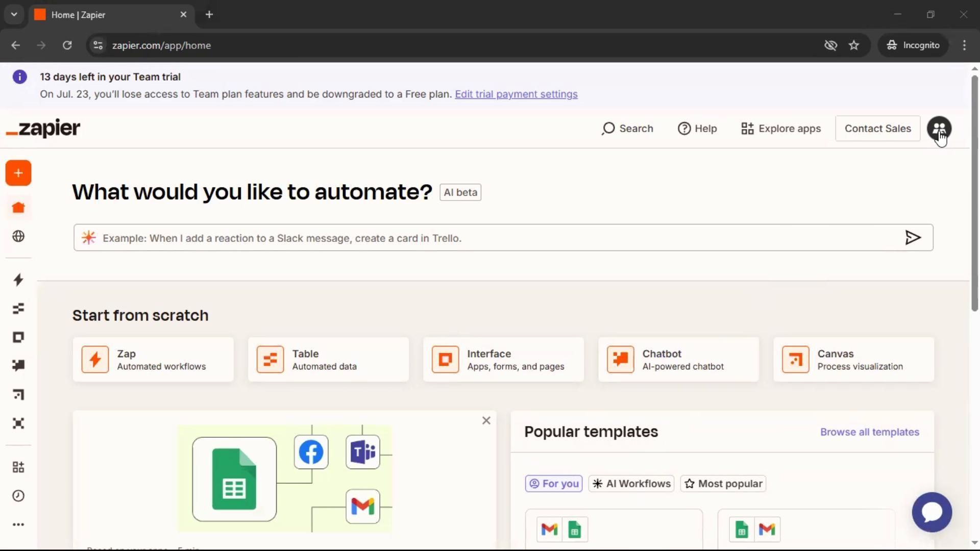Open the browser tab search dropdown arrow
This screenshot has width=980, height=551.
(14, 14)
